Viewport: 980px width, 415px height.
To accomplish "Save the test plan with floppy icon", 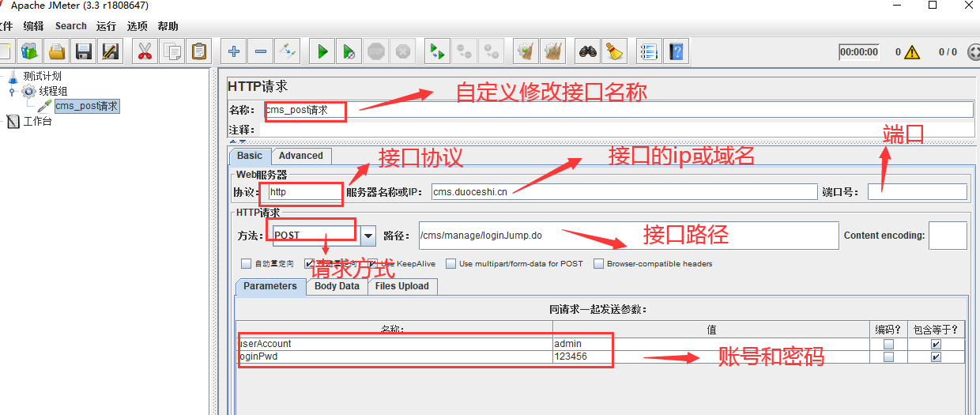I will click(83, 52).
